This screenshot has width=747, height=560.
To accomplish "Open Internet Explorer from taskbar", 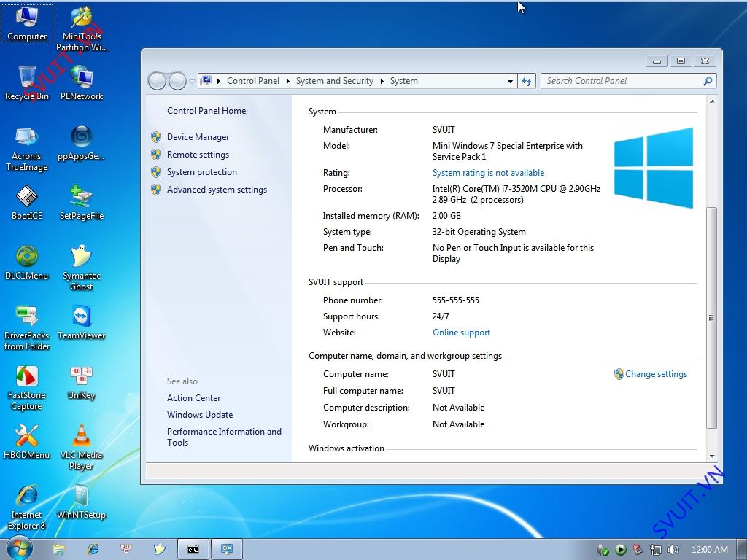I will coord(93,550).
